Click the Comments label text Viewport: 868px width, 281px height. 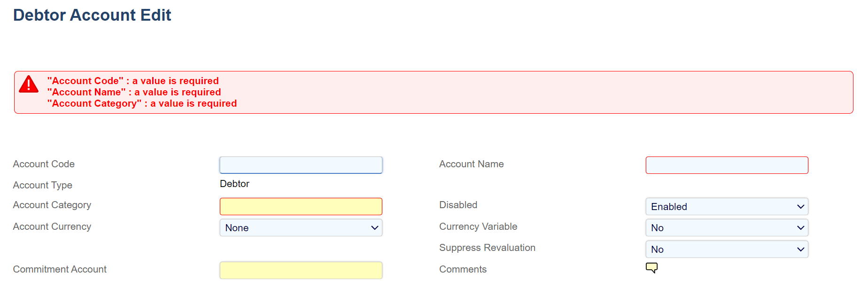(463, 269)
